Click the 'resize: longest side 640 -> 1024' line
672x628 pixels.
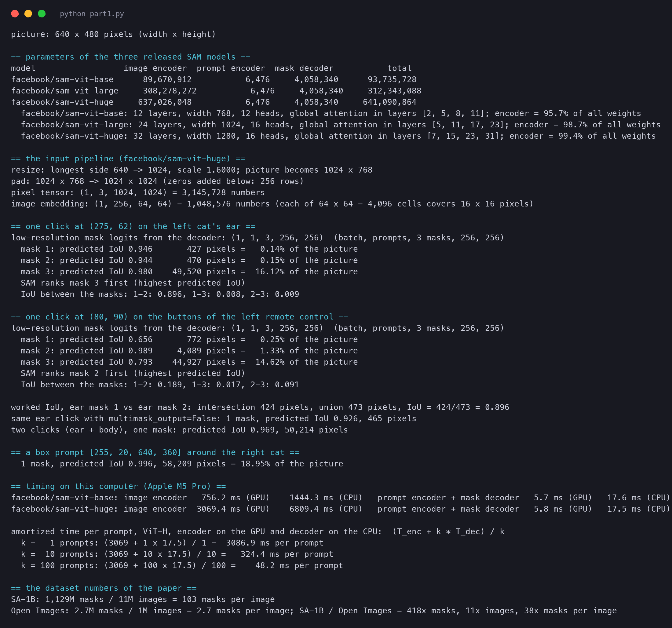pos(192,170)
